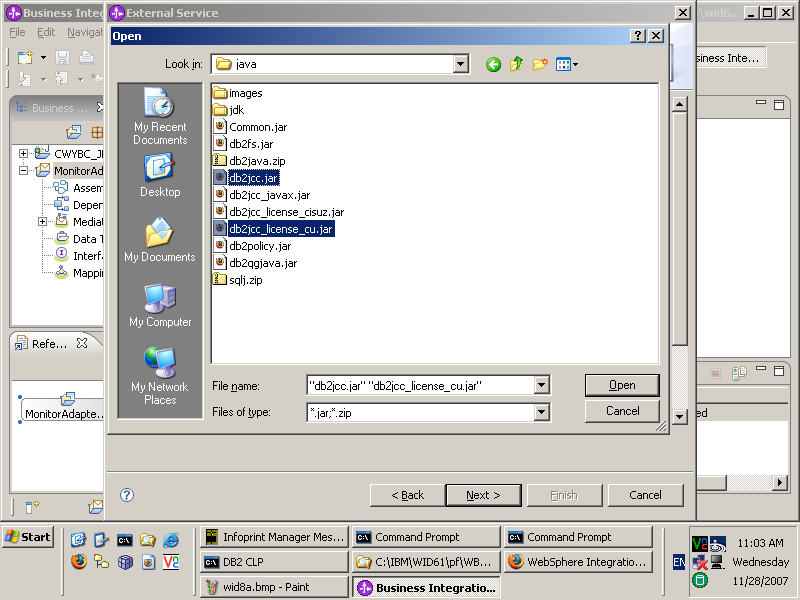The width and height of the screenshot is (800, 600).
Task: Open the Edit menu in Business Integration
Action: click(46, 32)
